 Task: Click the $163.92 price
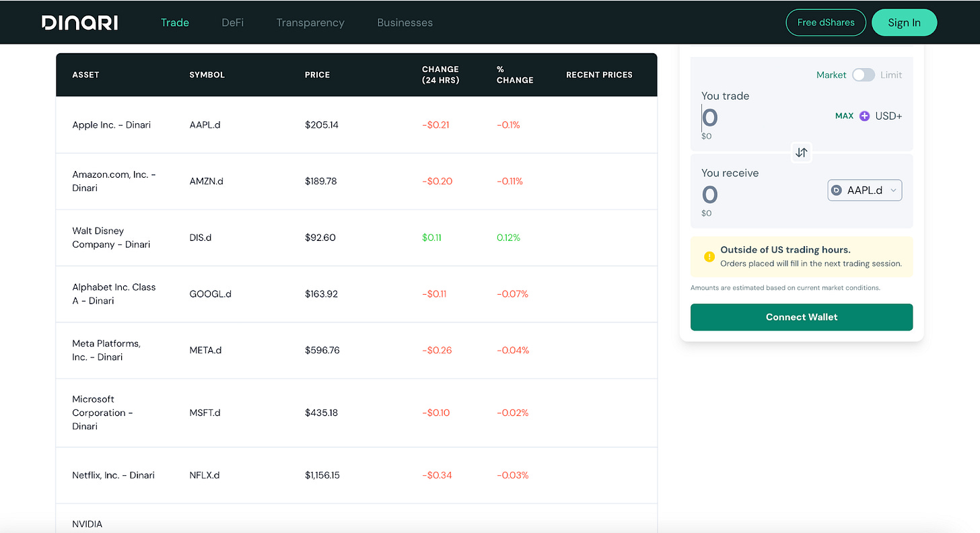pyautogui.click(x=322, y=294)
